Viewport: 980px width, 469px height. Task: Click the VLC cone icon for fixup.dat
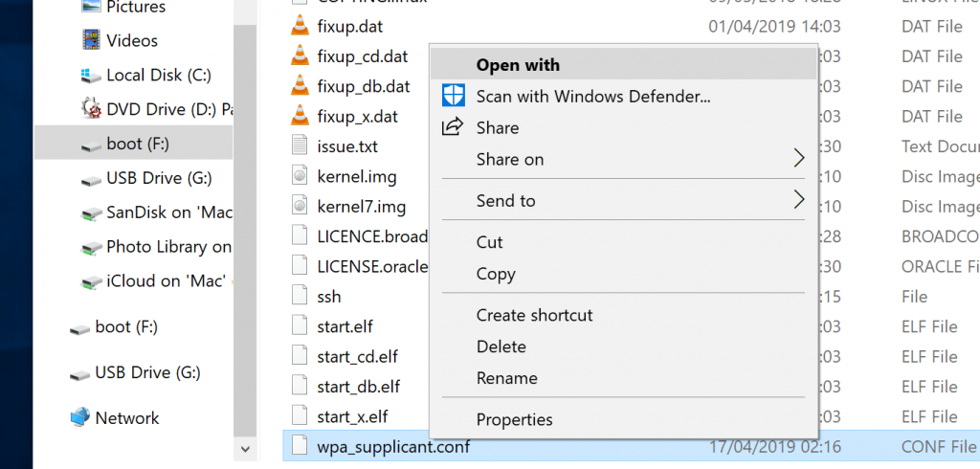301,26
